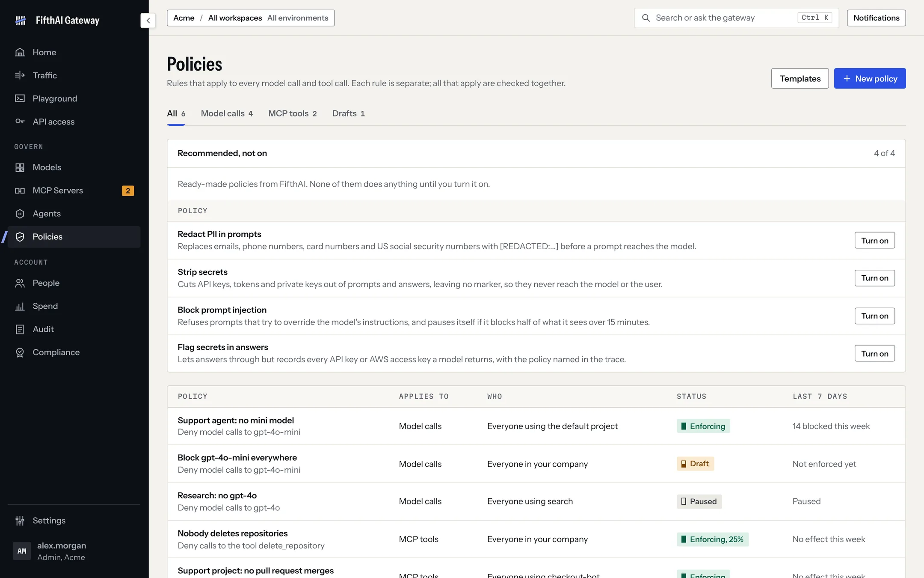Turn on Strip secrets policy
This screenshot has width=924, height=578.
[874, 278]
